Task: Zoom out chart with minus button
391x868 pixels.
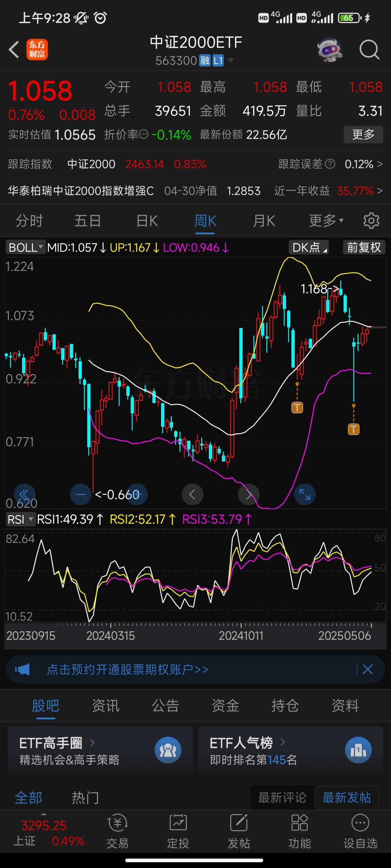Action: 81,494
